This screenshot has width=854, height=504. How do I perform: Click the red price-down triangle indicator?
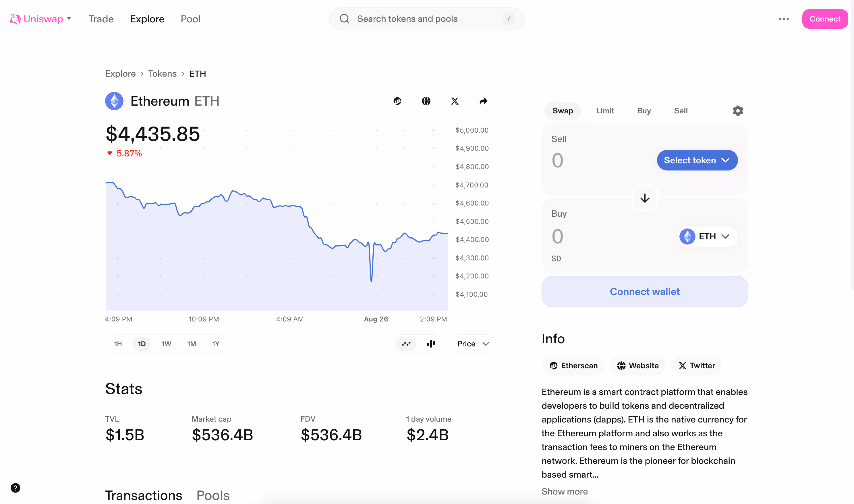click(x=109, y=153)
